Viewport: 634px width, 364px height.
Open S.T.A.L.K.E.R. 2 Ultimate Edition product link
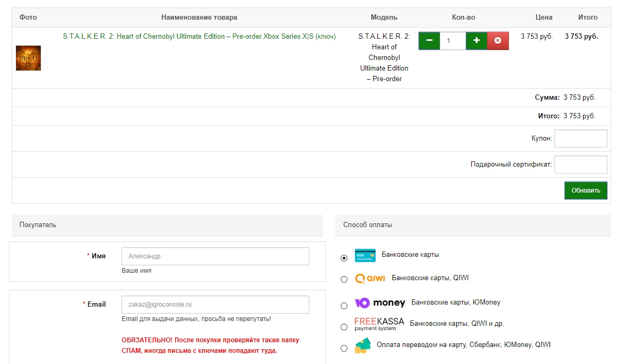tap(199, 37)
